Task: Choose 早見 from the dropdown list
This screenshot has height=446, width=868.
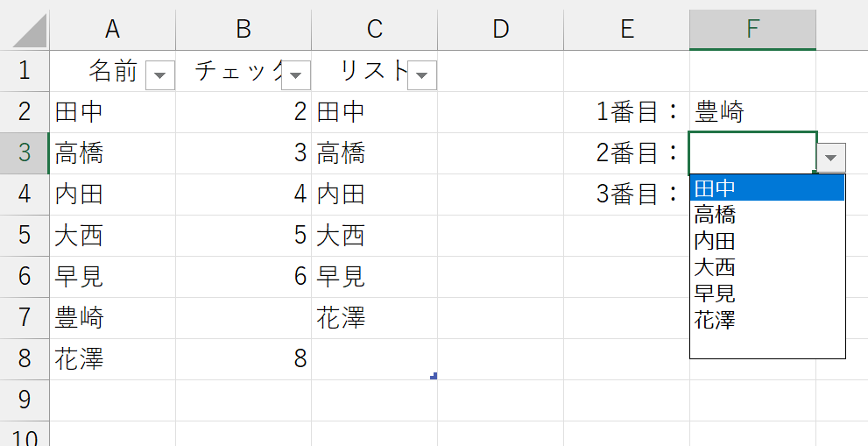Action: click(x=766, y=294)
